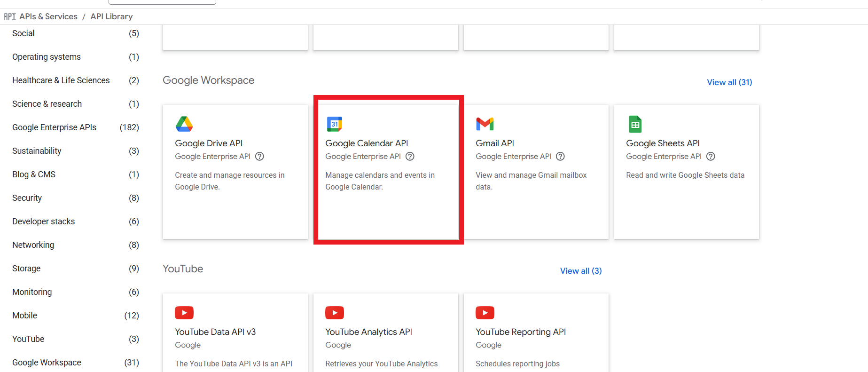The height and width of the screenshot is (372, 868).
Task: Click 'Google Enterprise API' label under Google Drive API
Action: pos(212,157)
